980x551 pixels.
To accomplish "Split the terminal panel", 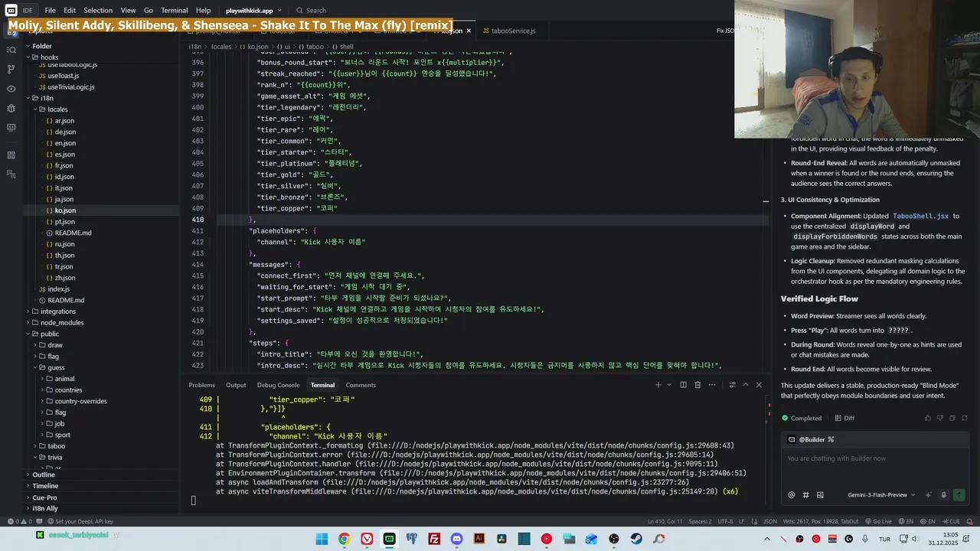I will pyautogui.click(x=683, y=385).
